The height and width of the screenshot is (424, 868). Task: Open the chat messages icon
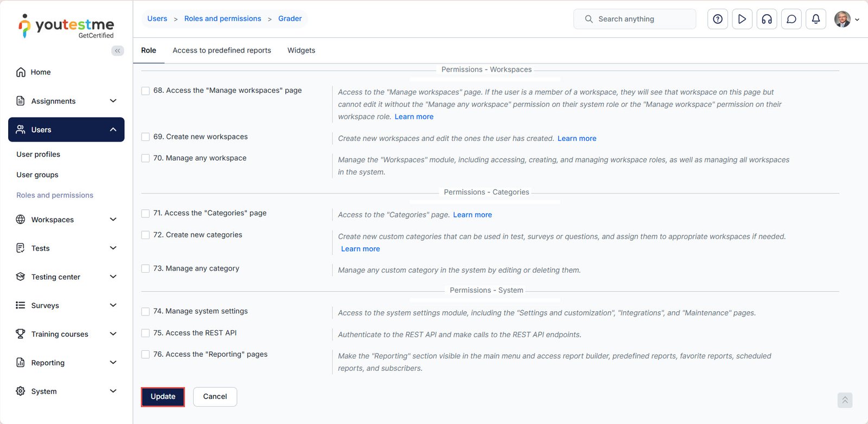click(791, 19)
